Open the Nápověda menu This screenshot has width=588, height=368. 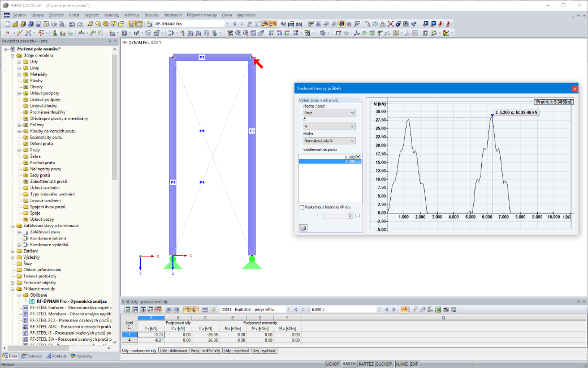tap(247, 15)
